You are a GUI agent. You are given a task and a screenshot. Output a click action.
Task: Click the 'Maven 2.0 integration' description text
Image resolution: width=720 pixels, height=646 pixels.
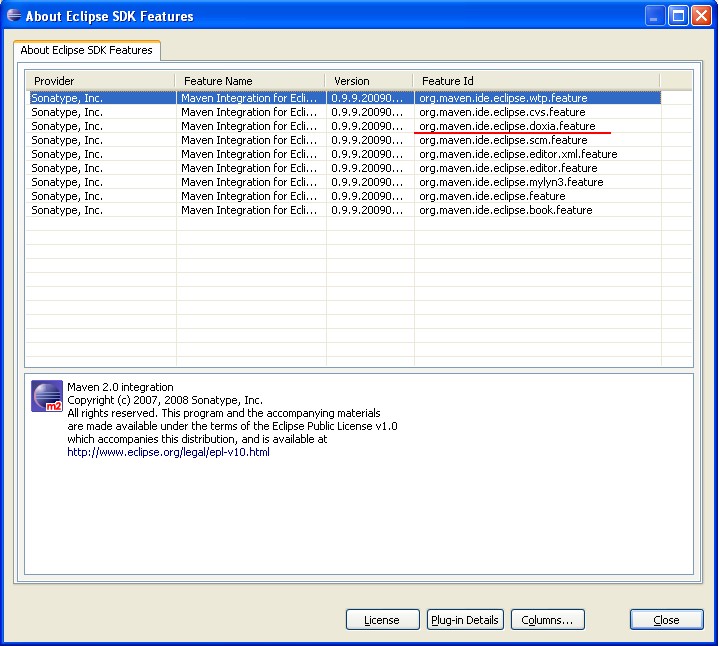click(120, 387)
